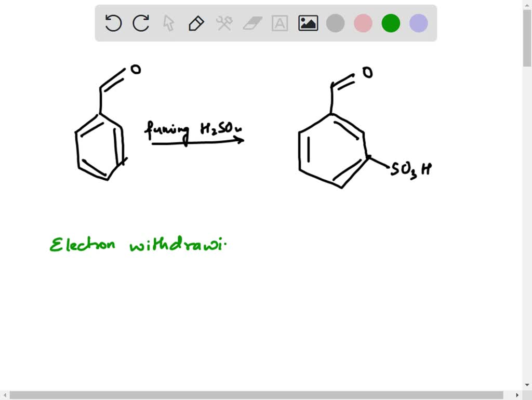
Task: Click the scroll-up arrow on right scrollbar
Action: point(527,4)
